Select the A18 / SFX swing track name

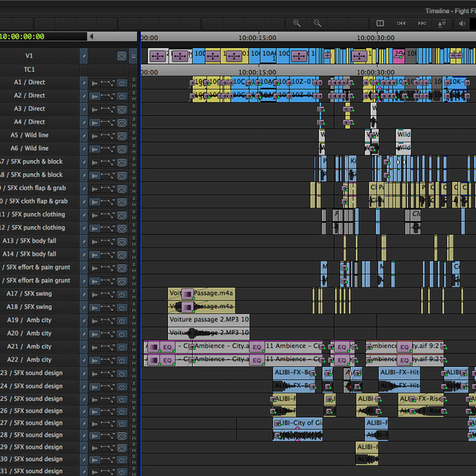coord(29,307)
